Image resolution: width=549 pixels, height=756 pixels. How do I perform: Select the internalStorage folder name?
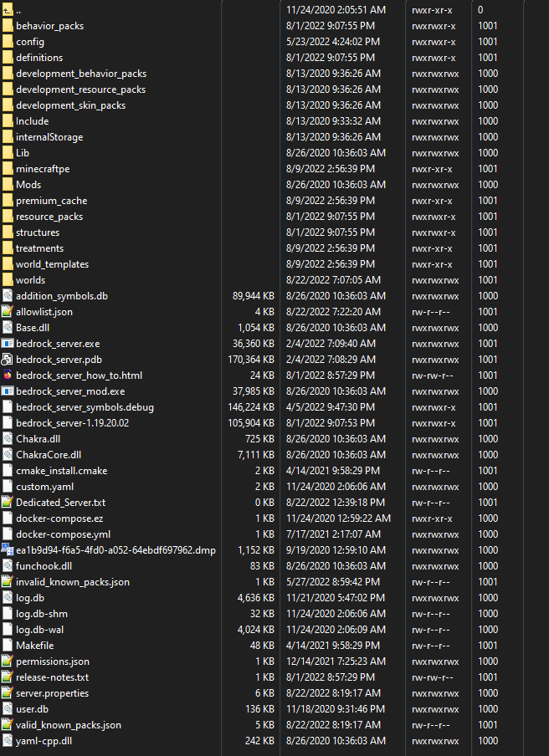pyautogui.click(x=49, y=137)
